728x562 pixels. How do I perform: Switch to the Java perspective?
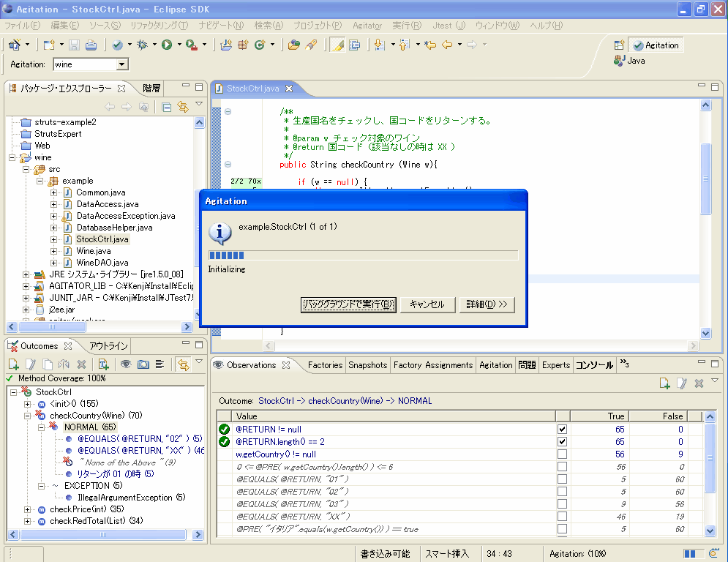click(x=629, y=61)
